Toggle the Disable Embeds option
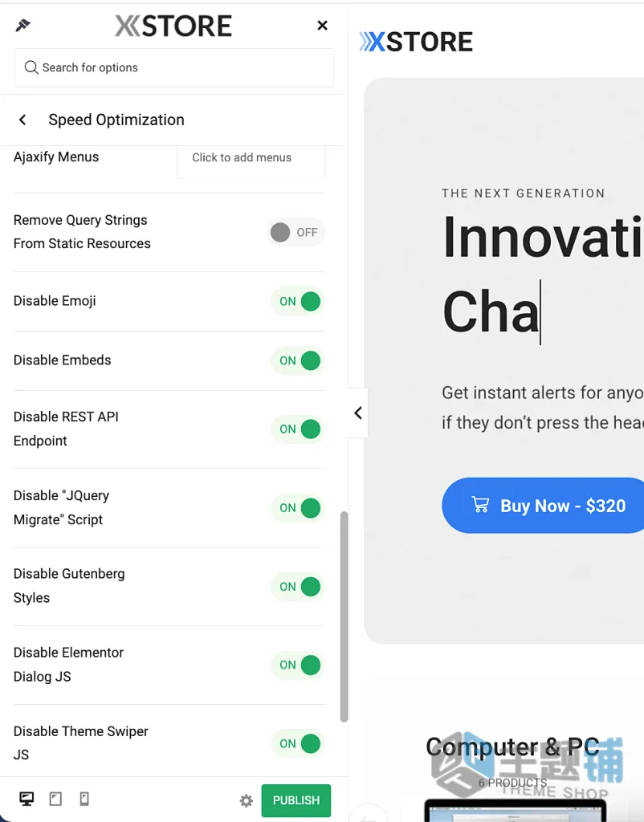 (x=298, y=360)
